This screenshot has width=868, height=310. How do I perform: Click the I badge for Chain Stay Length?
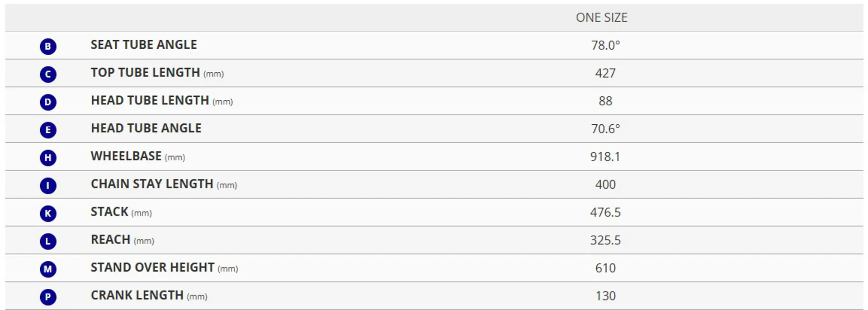coord(48,186)
